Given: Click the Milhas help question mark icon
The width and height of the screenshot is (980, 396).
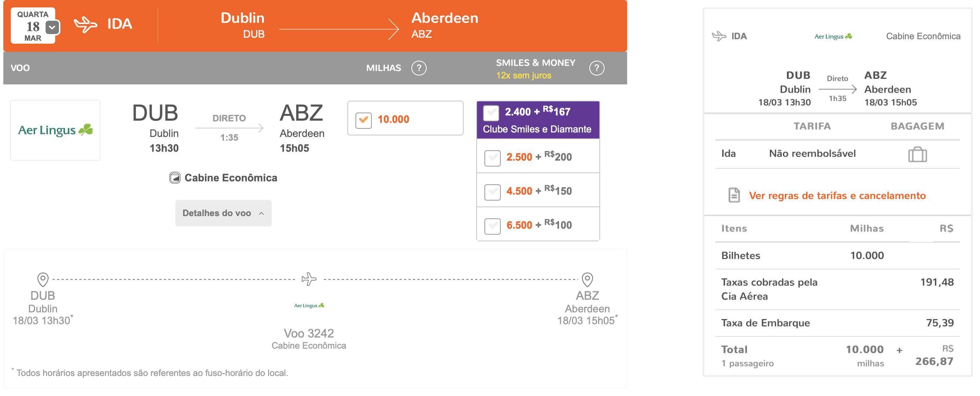Looking at the screenshot, I should (419, 68).
